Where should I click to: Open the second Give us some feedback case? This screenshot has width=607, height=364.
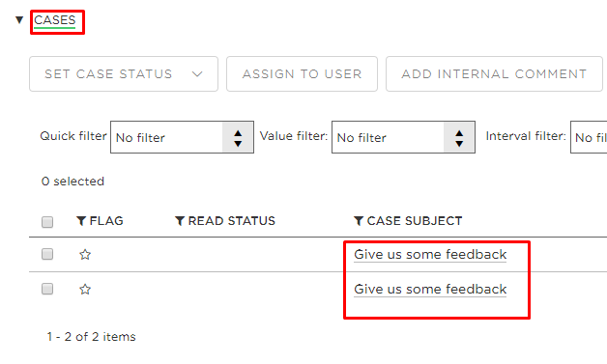(430, 290)
